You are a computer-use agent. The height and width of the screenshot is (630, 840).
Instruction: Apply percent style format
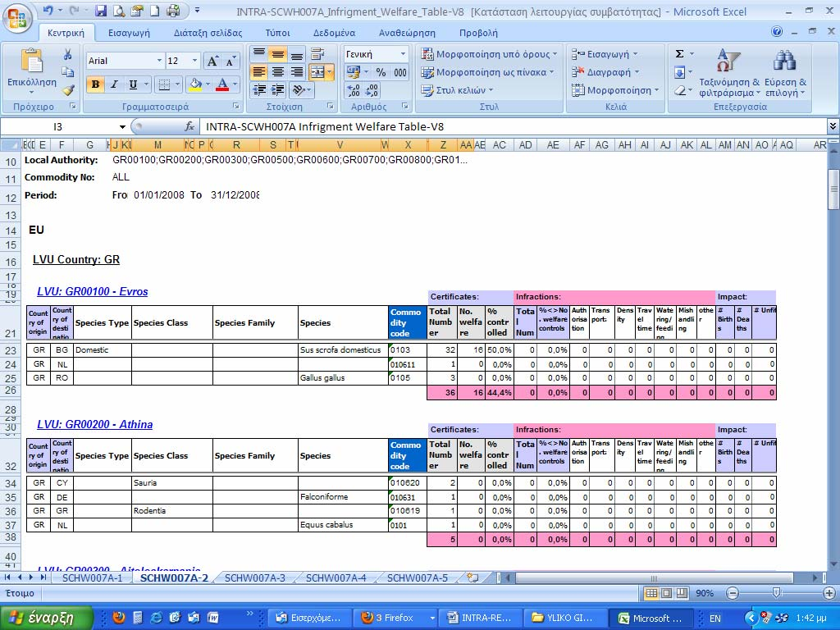[x=381, y=72]
